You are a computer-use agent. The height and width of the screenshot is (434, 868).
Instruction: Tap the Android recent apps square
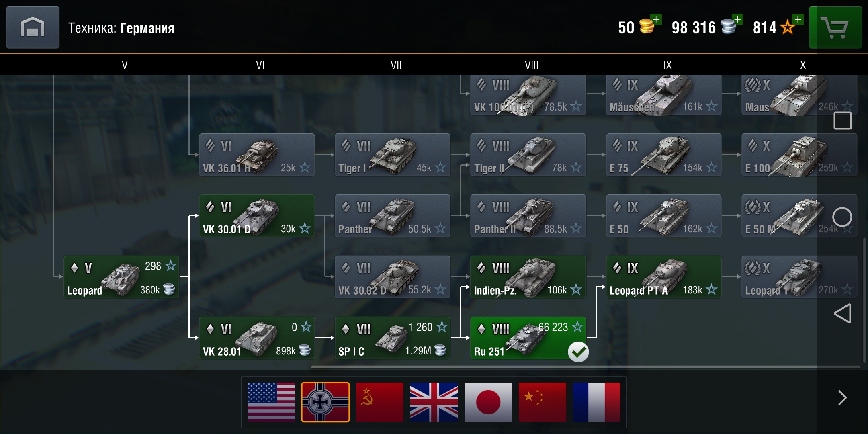(843, 121)
